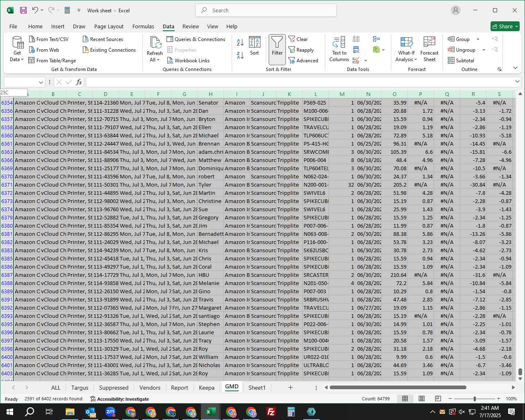Open the Ungroup dropdown arrow
The height and width of the screenshot is (420, 525).
point(484,50)
